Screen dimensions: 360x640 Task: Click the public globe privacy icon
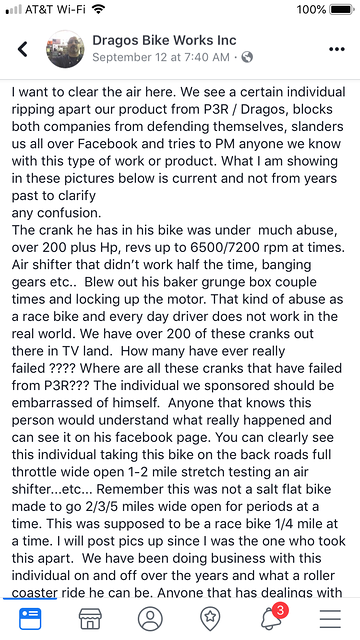point(247,57)
